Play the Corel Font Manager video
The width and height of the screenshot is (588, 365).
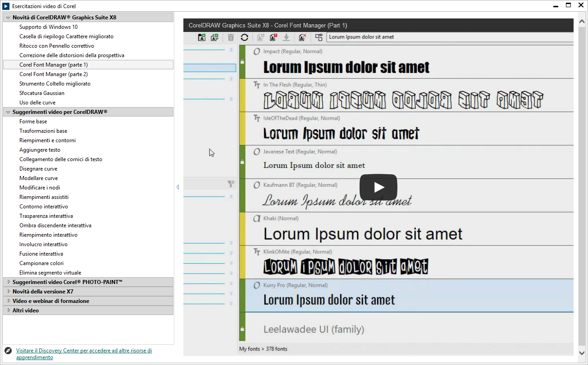pyautogui.click(x=378, y=187)
